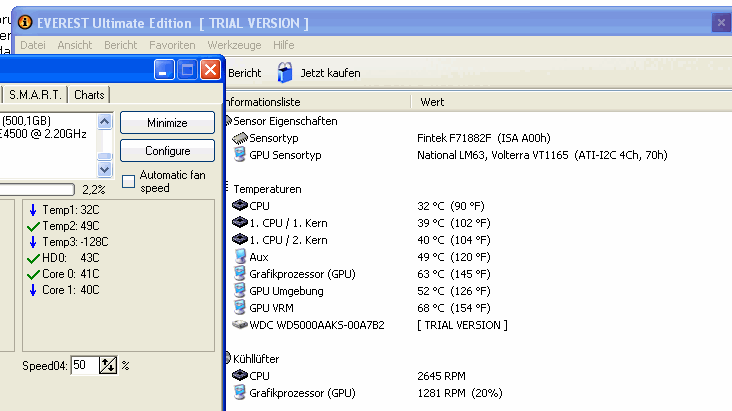Click the Aux temperature icon
732x411 pixels.
click(x=240, y=256)
